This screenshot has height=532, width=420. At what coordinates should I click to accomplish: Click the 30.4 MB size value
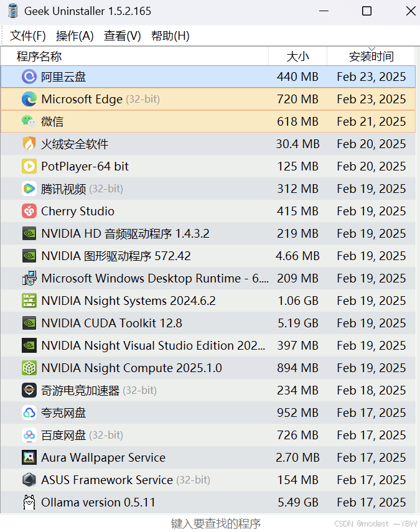pyautogui.click(x=297, y=144)
